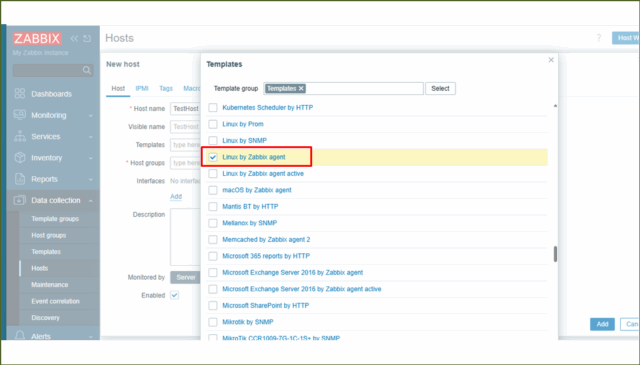
Task: Expand the Services menu arrow
Action: pos(91,137)
